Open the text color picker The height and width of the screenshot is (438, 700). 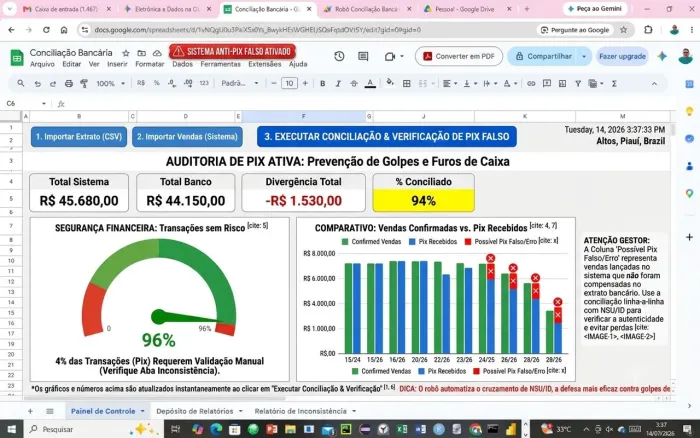click(370, 83)
